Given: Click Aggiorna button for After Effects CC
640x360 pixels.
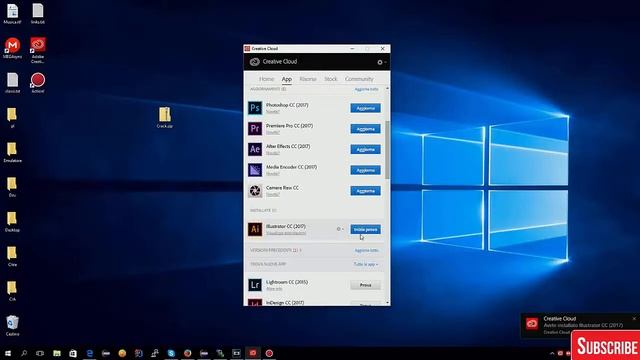Looking at the screenshot, I should click(x=365, y=149).
